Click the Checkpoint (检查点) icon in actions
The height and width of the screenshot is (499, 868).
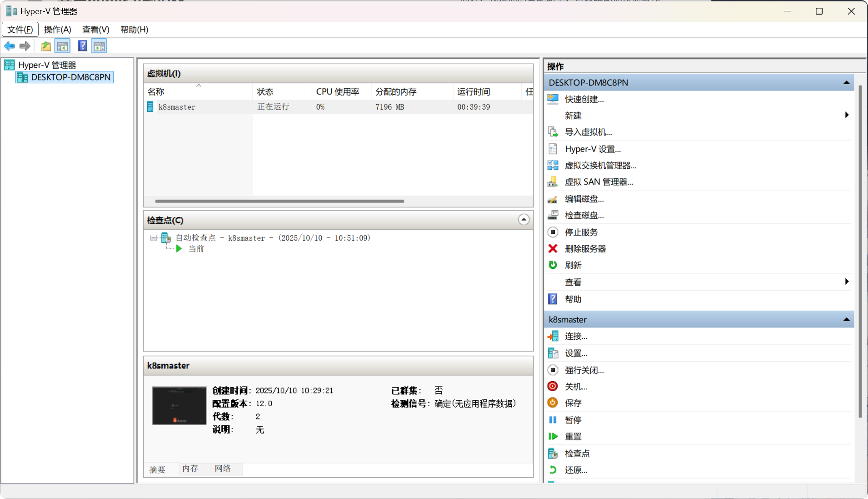(x=553, y=453)
